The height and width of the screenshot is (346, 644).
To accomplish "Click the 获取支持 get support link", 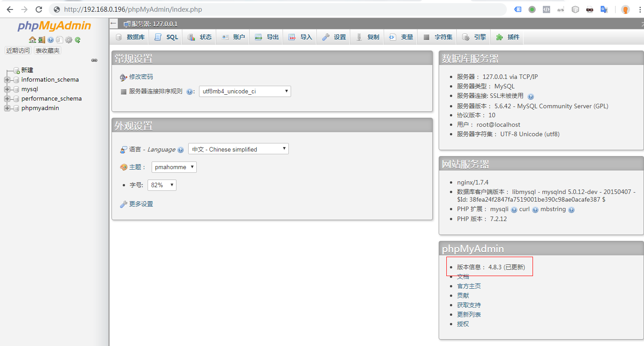I will (x=469, y=305).
